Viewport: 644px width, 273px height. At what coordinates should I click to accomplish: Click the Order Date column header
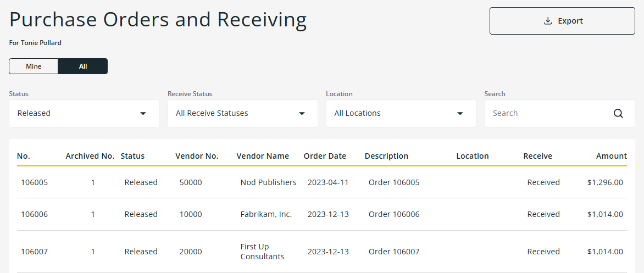325,156
